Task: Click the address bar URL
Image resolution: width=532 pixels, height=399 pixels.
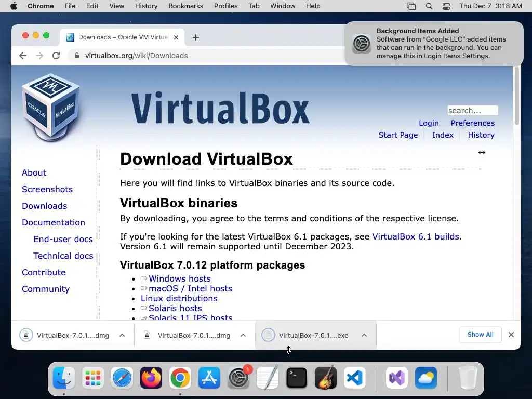Action: tap(137, 56)
